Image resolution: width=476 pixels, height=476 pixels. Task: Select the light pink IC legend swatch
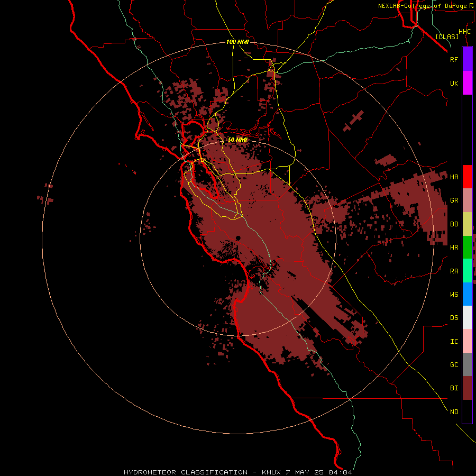click(467, 341)
